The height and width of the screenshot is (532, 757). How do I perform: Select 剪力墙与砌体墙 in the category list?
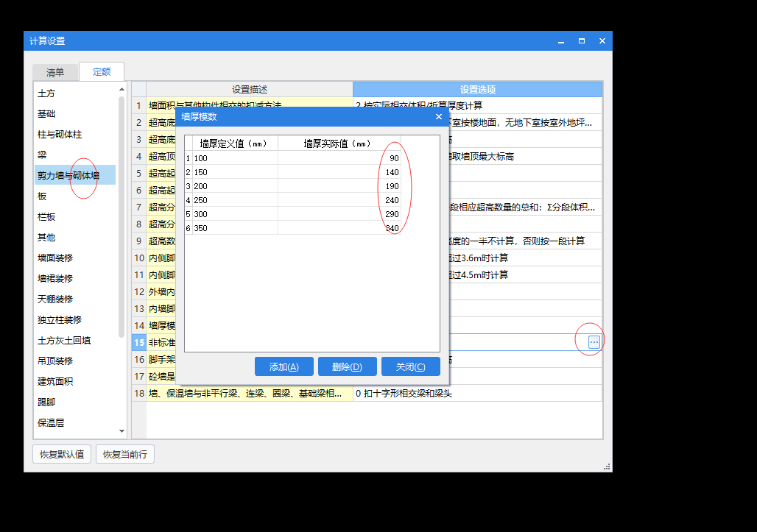[x=75, y=176]
